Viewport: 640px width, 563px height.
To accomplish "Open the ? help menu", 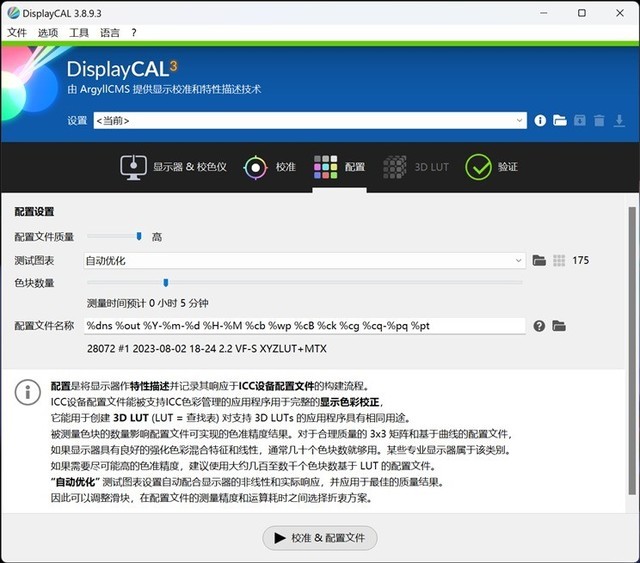I will 134,33.
